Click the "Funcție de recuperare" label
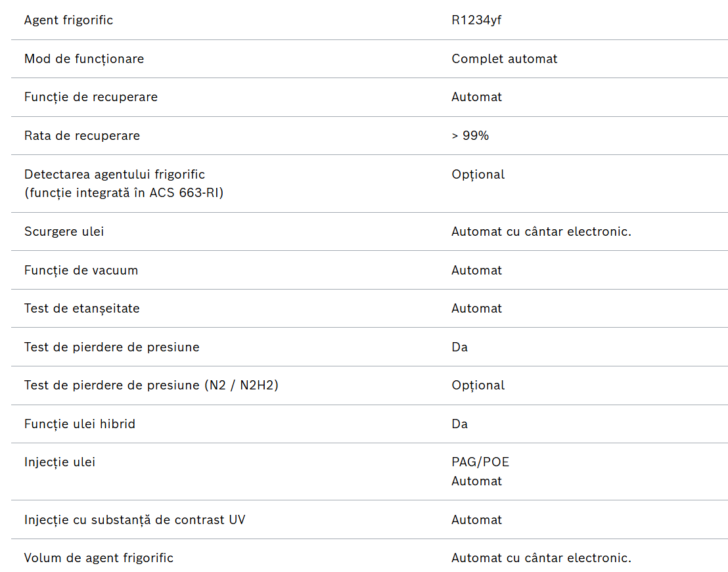 pyautogui.click(x=91, y=97)
